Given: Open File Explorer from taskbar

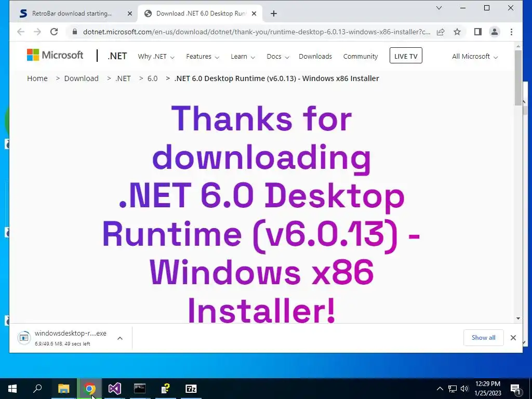Looking at the screenshot, I should click(63, 389).
